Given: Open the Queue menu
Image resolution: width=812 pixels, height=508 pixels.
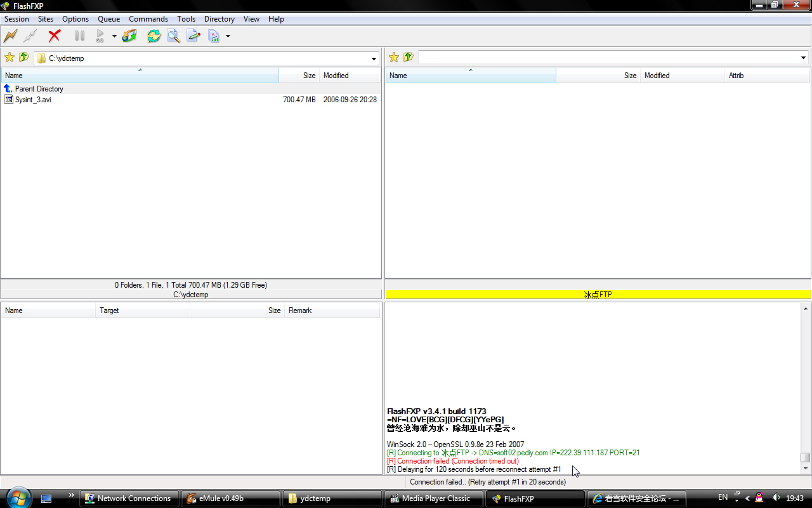Looking at the screenshot, I should pos(109,19).
